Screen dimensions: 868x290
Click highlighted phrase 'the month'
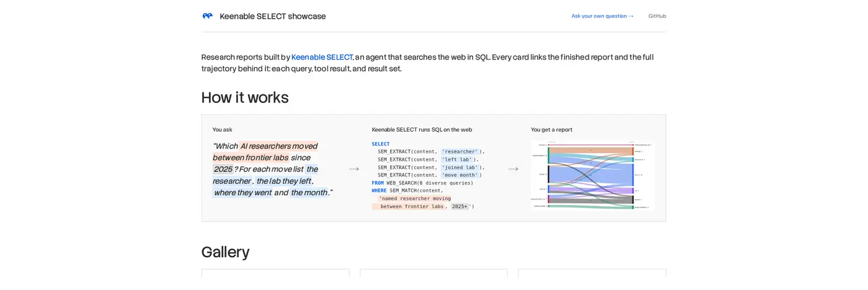(x=309, y=193)
